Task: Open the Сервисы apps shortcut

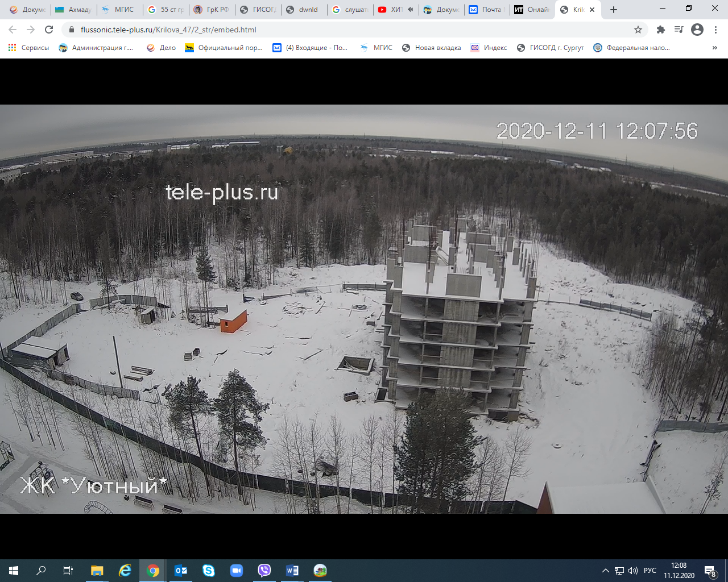Action: [28, 48]
